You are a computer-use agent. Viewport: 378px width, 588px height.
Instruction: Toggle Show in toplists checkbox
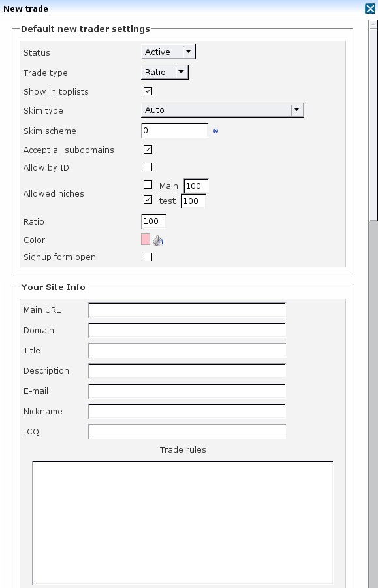pyautogui.click(x=148, y=91)
